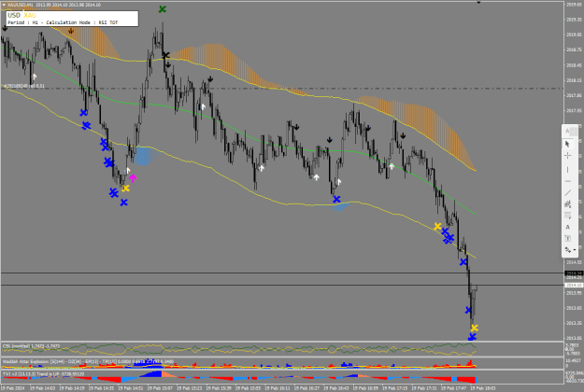Close the floating line studies toolbar
This screenshot has width=584, height=392.
click(x=574, y=132)
